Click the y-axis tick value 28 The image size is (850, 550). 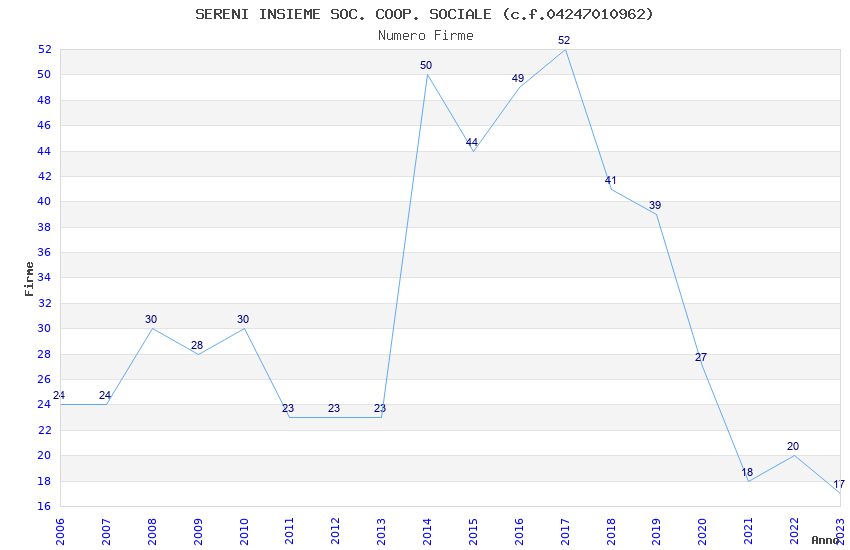tap(44, 354)
